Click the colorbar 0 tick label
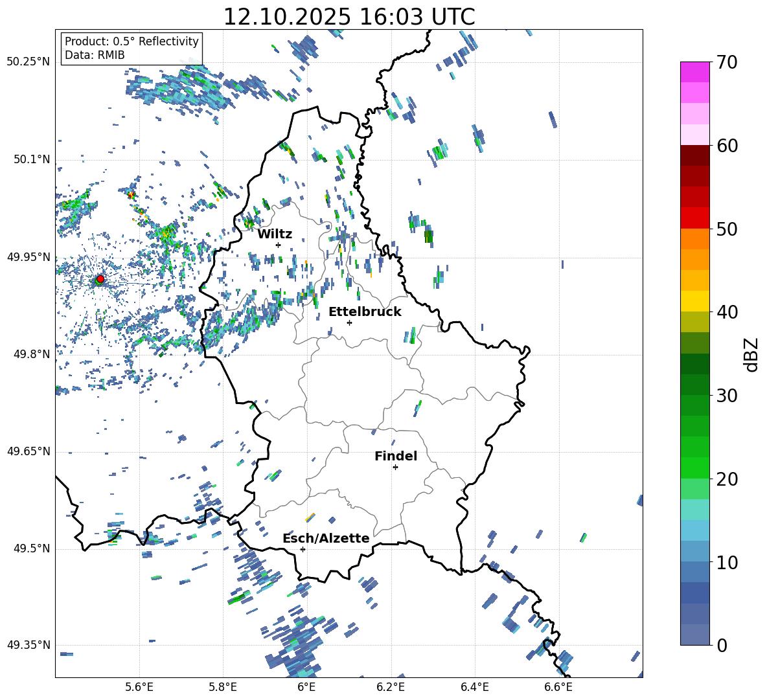Screen dimensions: 767x700 coord(722,645)
